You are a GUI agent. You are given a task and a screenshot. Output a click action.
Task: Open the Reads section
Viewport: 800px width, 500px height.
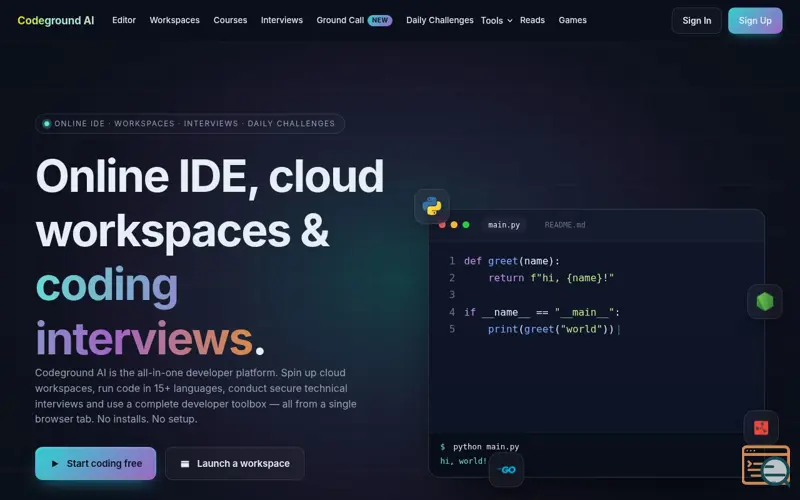(x=532, y=20)
